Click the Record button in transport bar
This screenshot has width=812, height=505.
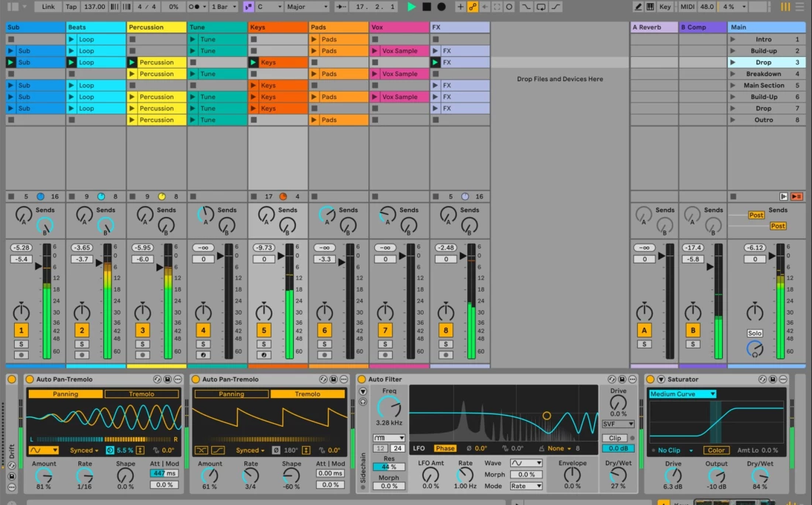point(441,7)
